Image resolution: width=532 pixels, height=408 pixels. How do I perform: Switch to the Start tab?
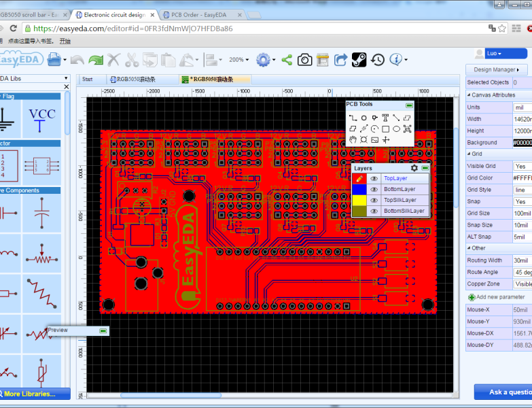pyautogui.click(x=87, y=80)
